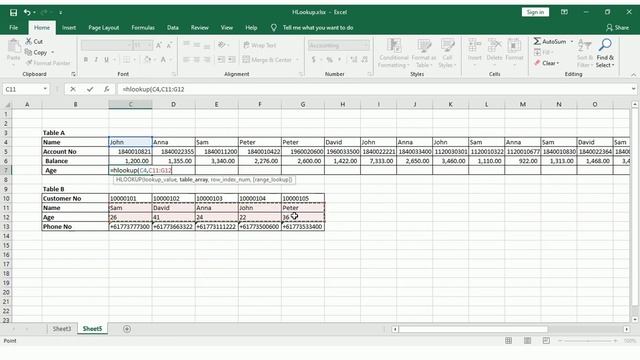Select column C header

[x=130, y=104]
